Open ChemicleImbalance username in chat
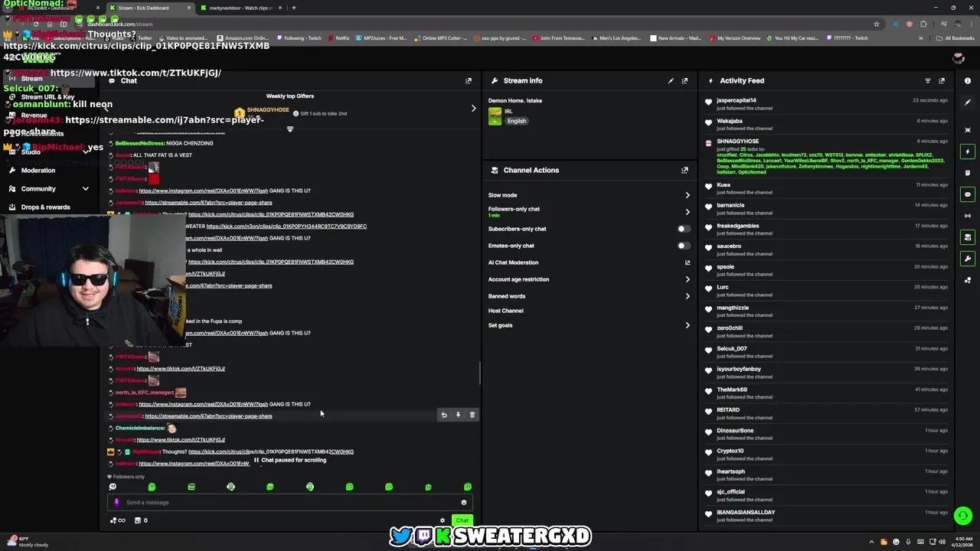 (140, 428)
